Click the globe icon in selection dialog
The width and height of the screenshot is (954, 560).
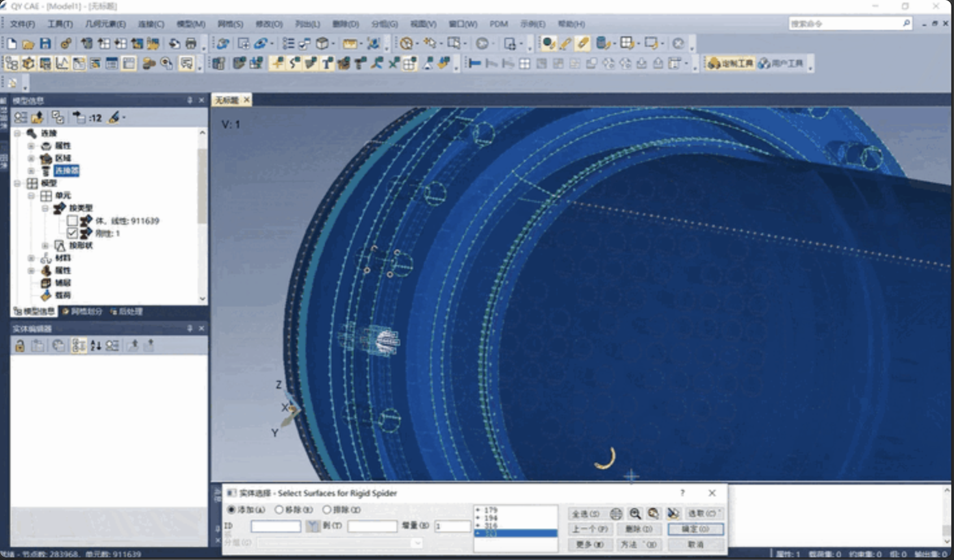click(x=616, y=513)
